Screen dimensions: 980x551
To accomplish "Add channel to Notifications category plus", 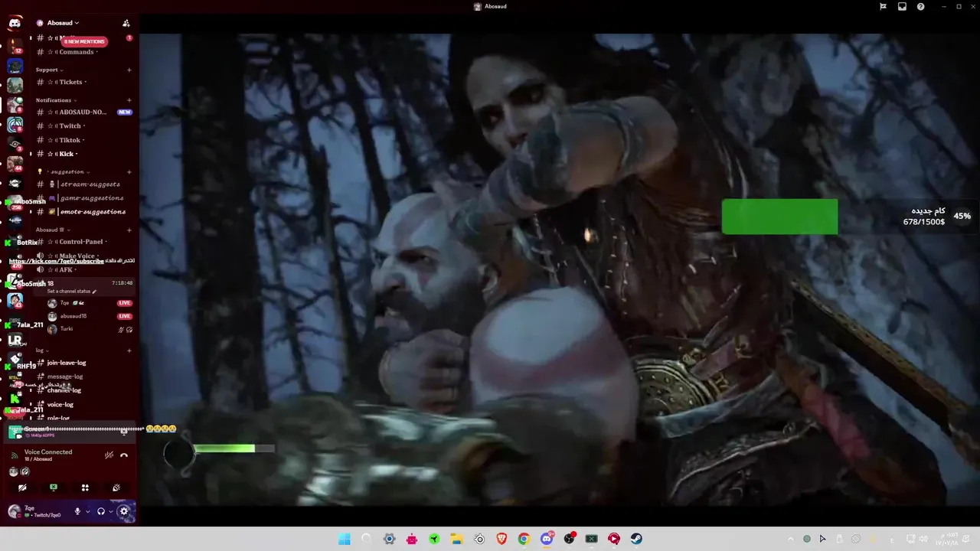I will pyautogui.click(x=129, y=100).
